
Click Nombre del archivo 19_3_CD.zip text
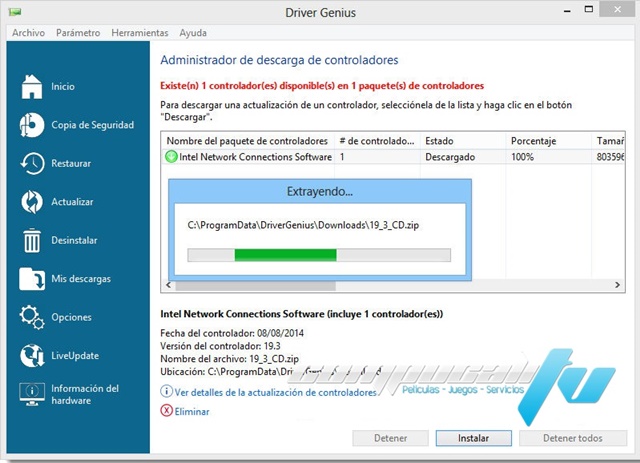point(229,359)
